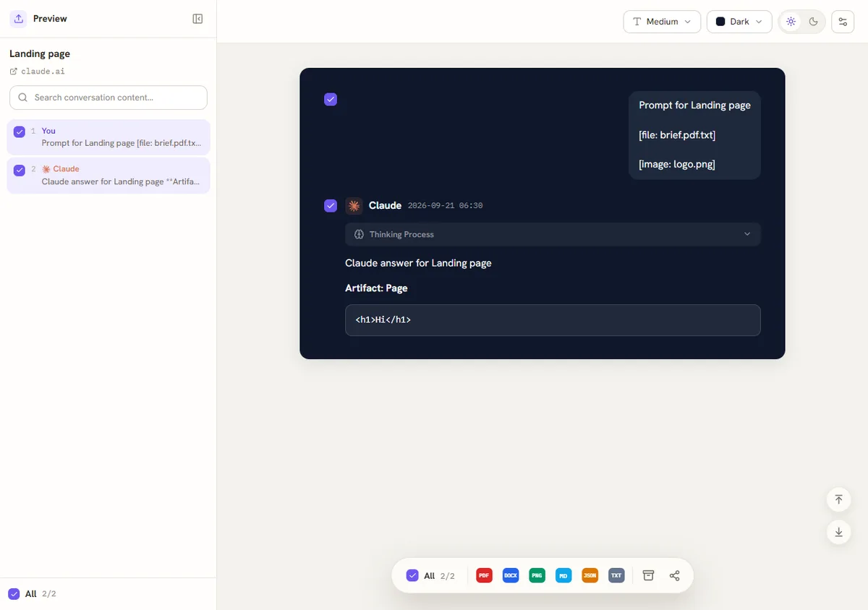This screenshot has height=610, width=868.
Task: Click the archive box icon
Action: [649, 576]
